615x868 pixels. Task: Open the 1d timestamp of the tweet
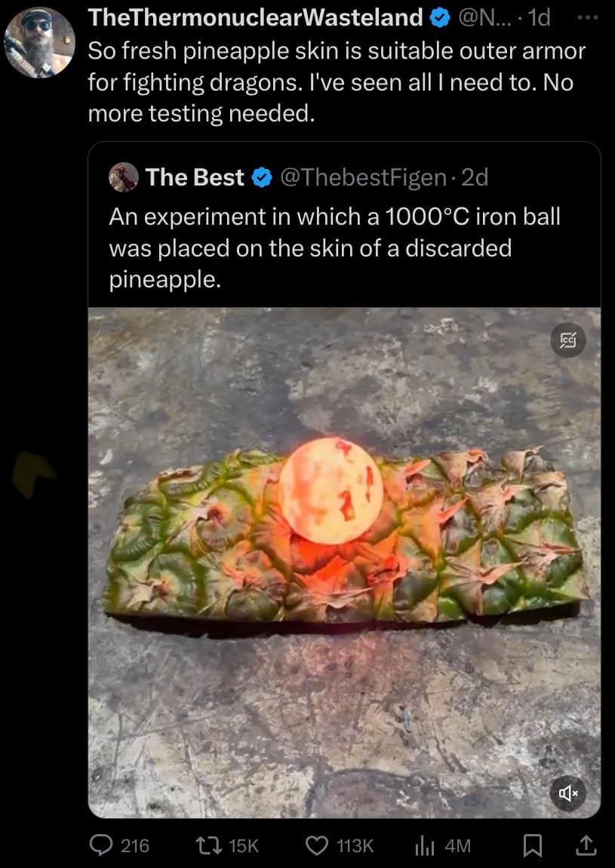tap(539, 17)
